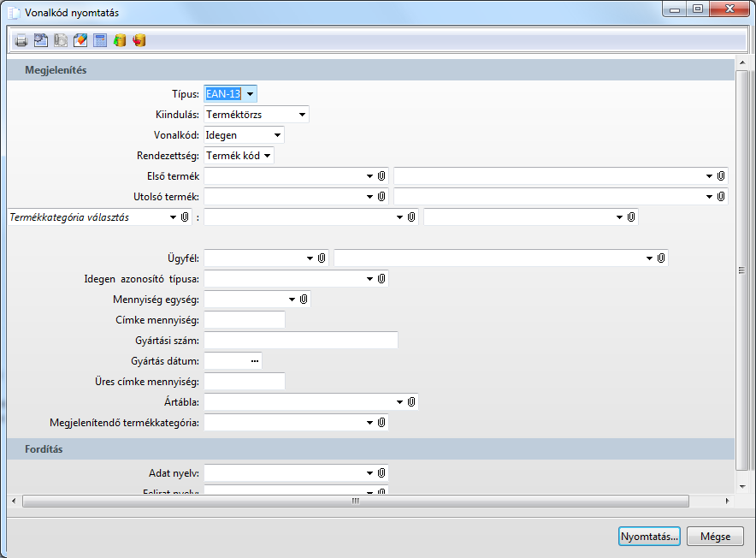The image size is (756, 558).
Task: Open the Kiindulás dropdown showing Terméktörzs
Action: (x=302, y=115)
